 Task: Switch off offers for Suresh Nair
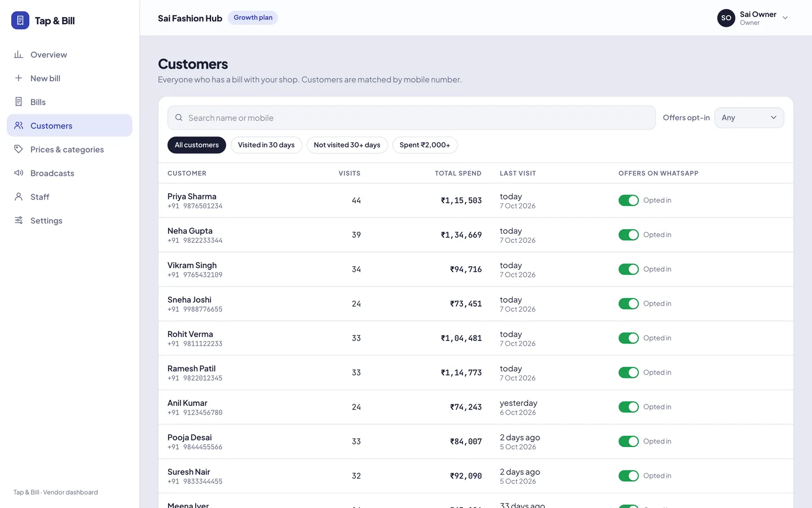[x=628, y=476]
